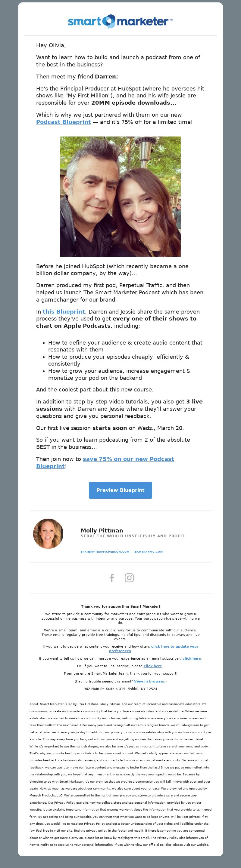Visit the TRAINMYTRAFFICPERSON.COM link
This screenshot has width=241, height=868.
(x=105, y=552)
